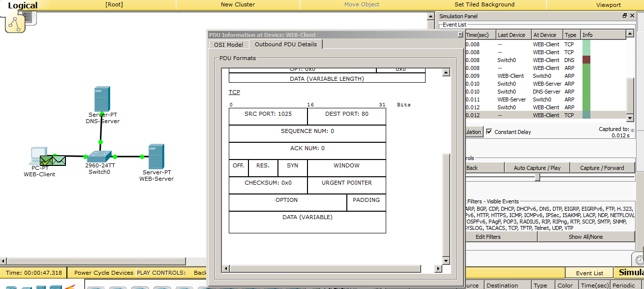Select the 0.010 event at WEB-Server
644x289 pixels.
[x=545, y=84]
